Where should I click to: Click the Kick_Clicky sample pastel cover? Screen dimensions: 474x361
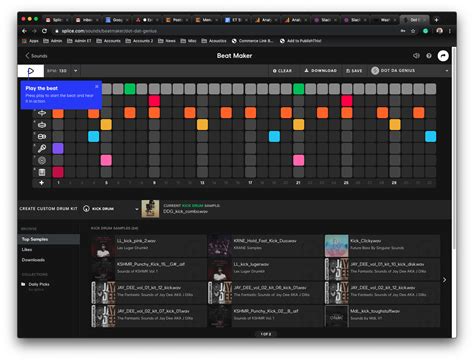coord(336,246)
